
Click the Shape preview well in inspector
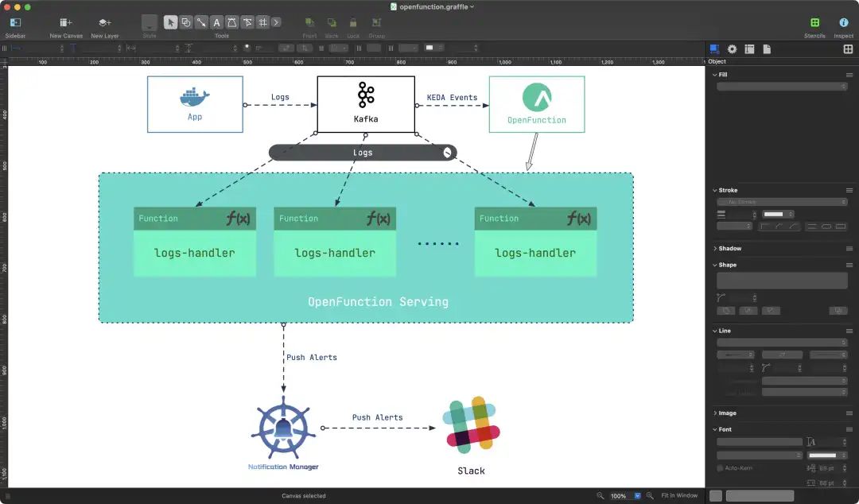[782, 281]
